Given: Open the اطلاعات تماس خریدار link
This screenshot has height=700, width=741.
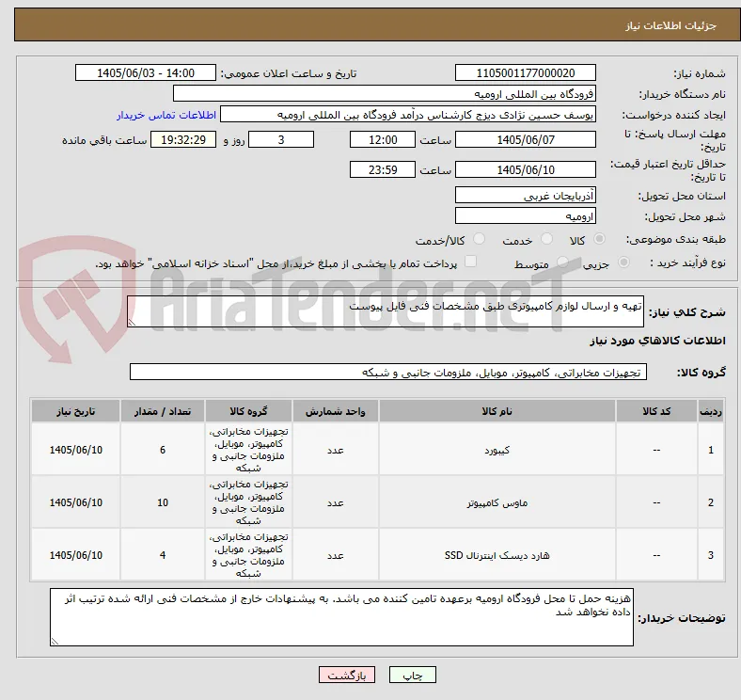Looking at the screenshot, I should coord(166,115).
